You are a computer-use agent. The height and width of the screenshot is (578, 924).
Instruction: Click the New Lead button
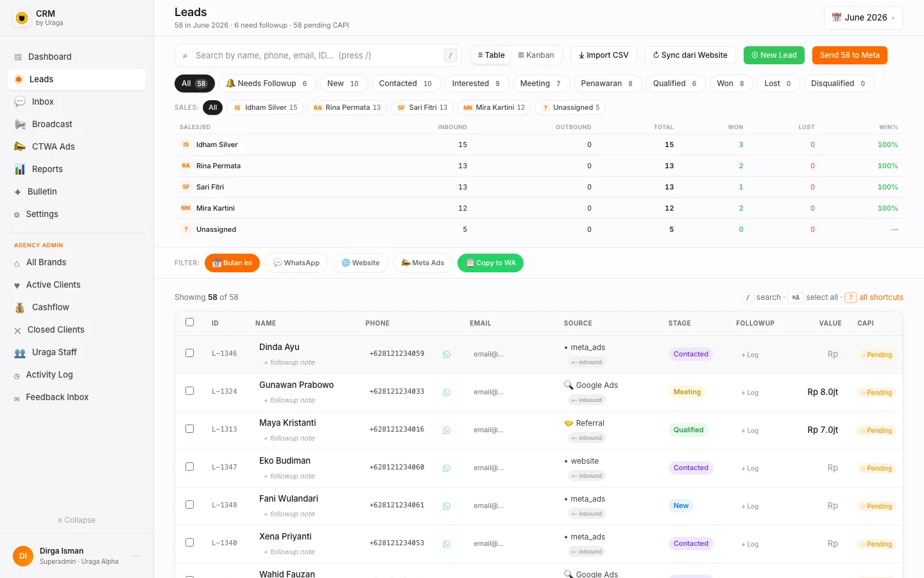coord(774,55)
